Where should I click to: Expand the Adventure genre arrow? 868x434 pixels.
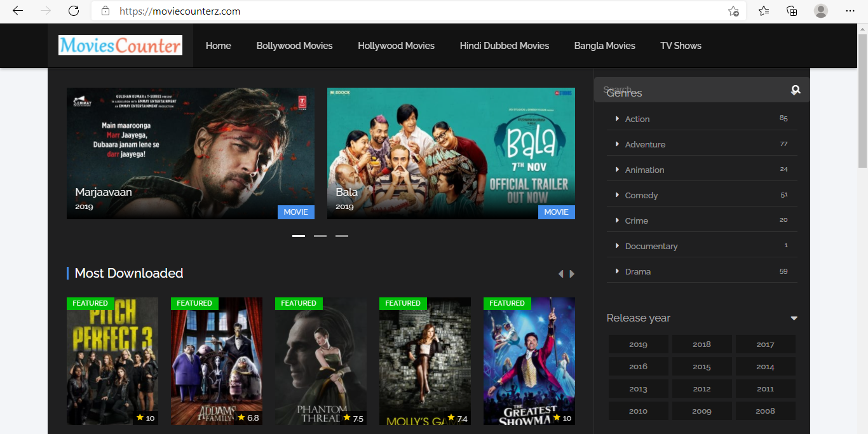(x=617, y=144)
